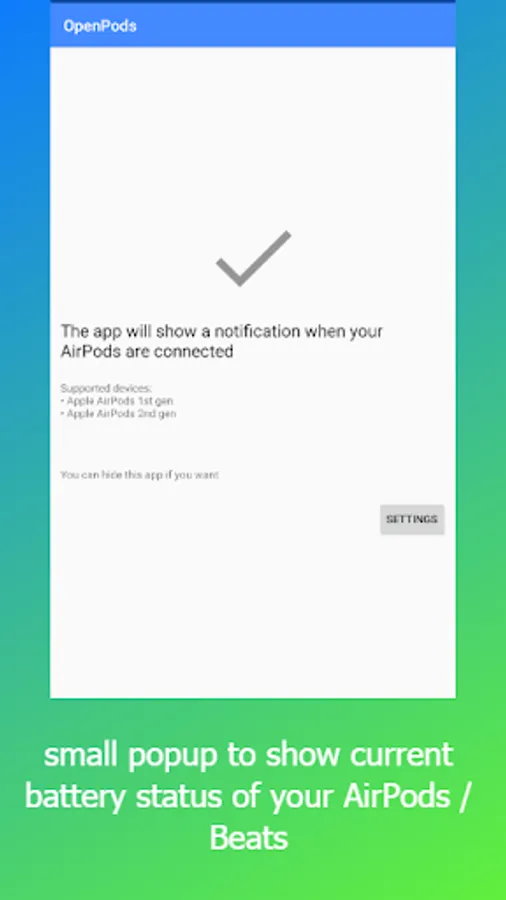506x900 pixels.
Task: Click the 'battery status of your AirPods' caption line
Action: click(x=248, y=796)
